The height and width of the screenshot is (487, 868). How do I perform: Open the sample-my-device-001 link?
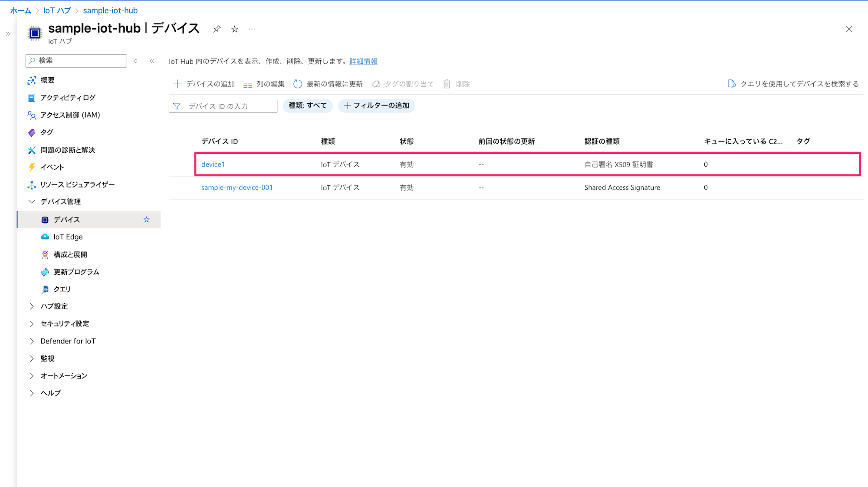237,188
